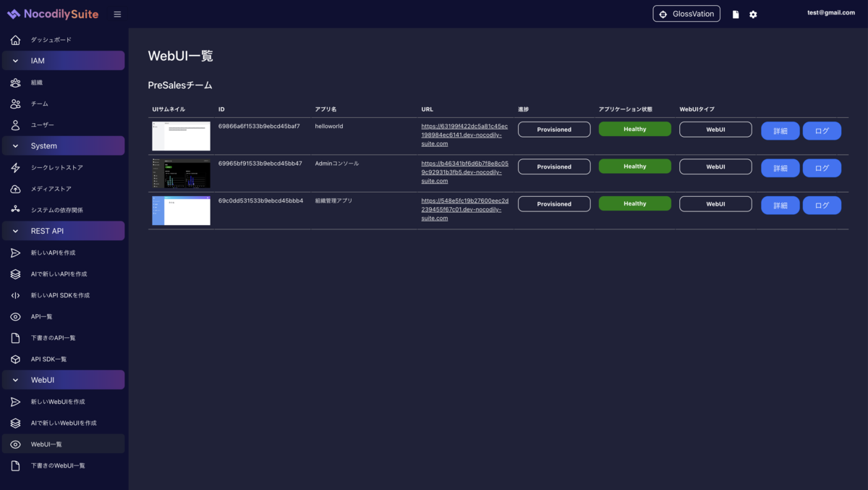Click ID 69965bf91533b9ebcd45bb47
The width and height of the screenshot is (868, 490).
click(x=260, y=164)
